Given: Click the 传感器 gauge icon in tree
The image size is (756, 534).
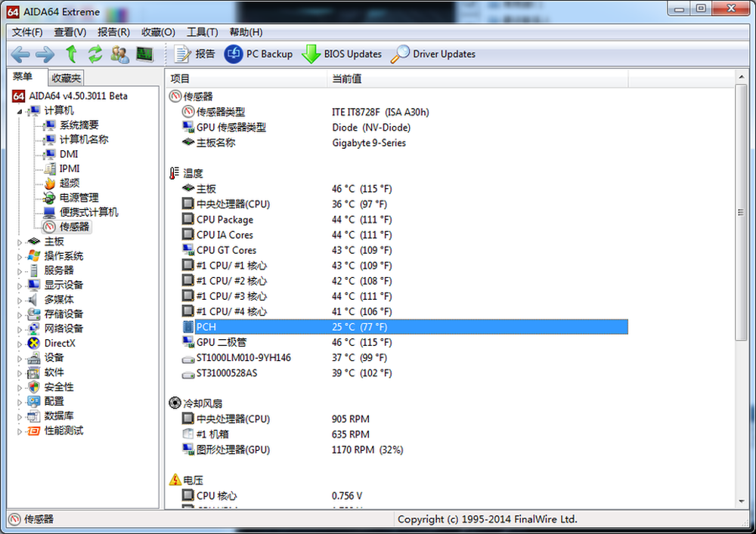Looking at the screenshot, I should (49, 227).
